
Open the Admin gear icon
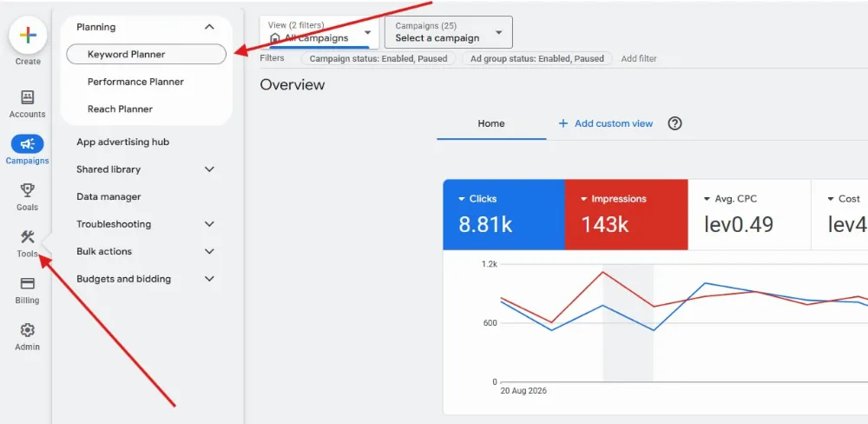point(27,330)
